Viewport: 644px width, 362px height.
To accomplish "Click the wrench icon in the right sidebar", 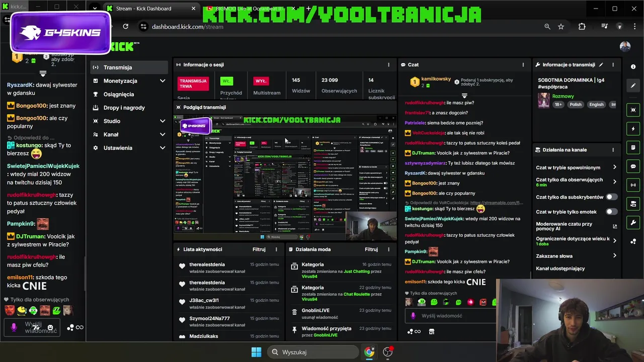I will (x=633, y=223).
